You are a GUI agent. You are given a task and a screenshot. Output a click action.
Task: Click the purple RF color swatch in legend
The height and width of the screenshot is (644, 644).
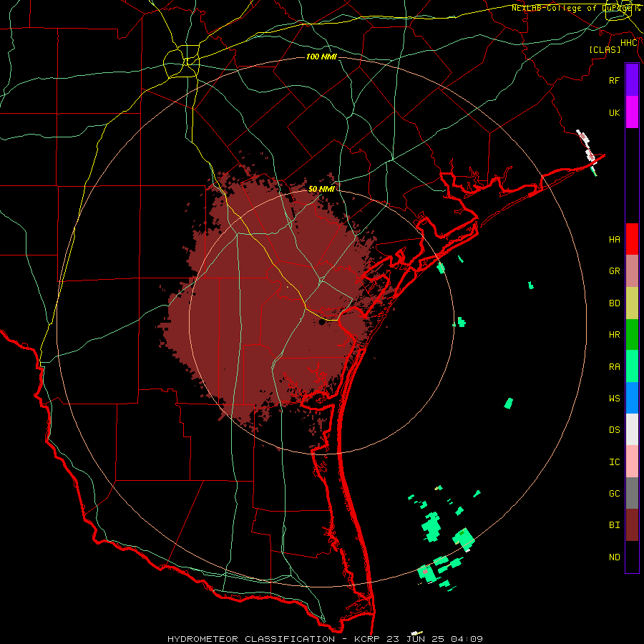pos(632,80)
